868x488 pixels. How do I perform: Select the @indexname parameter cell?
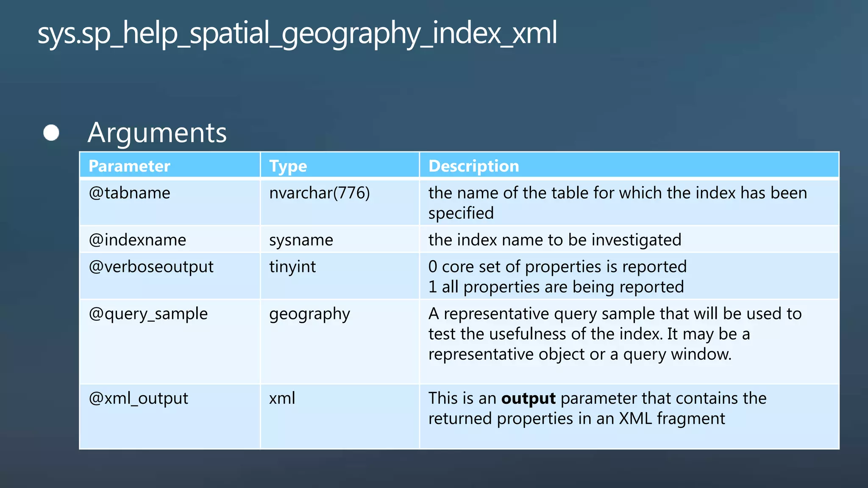point(137,240)
